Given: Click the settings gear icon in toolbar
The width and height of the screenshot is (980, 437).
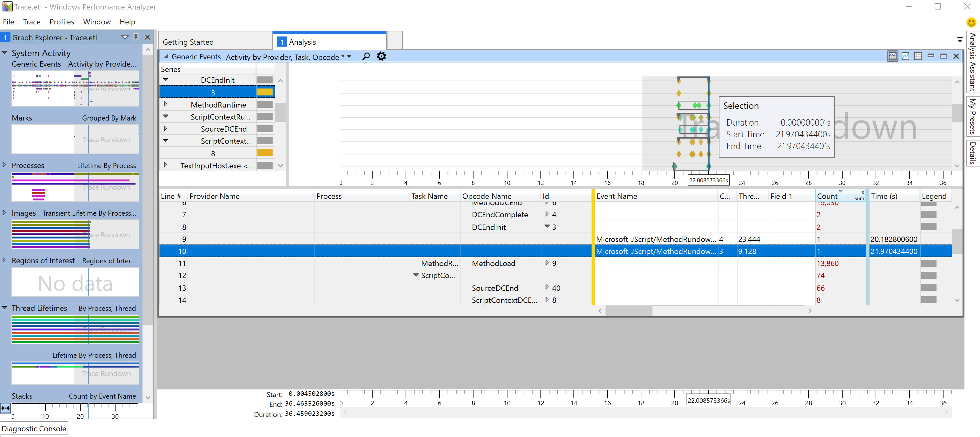Looking at the screenshot, I should (x=381, y=57).
